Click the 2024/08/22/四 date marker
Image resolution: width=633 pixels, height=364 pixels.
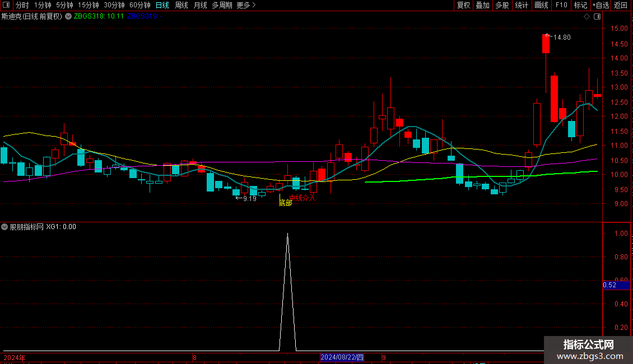(342, 357)
